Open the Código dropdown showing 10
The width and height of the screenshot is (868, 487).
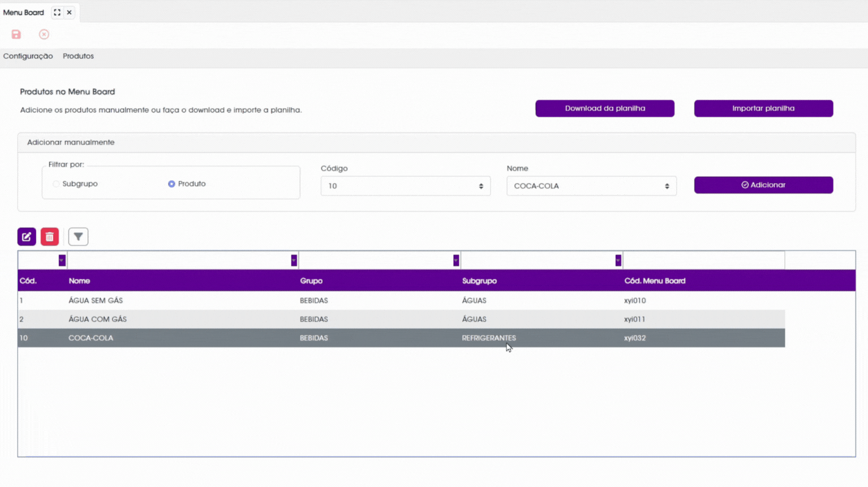tap(405, 186)
